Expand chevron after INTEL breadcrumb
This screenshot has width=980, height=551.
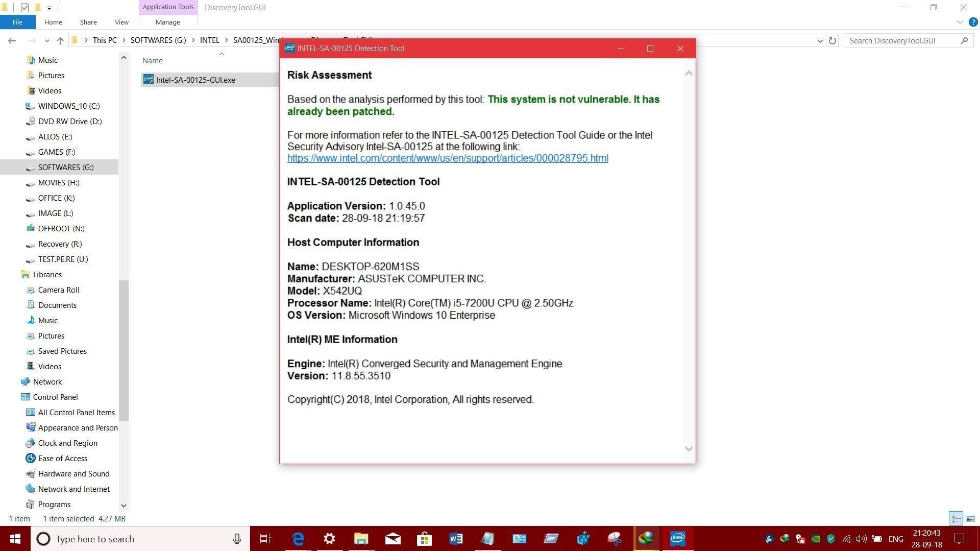[x=226, y=40]
